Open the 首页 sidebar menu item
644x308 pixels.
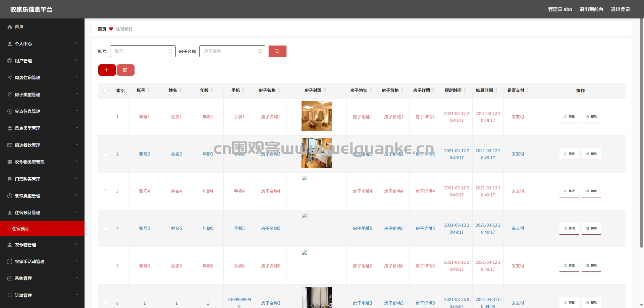[x=42, y=27]
